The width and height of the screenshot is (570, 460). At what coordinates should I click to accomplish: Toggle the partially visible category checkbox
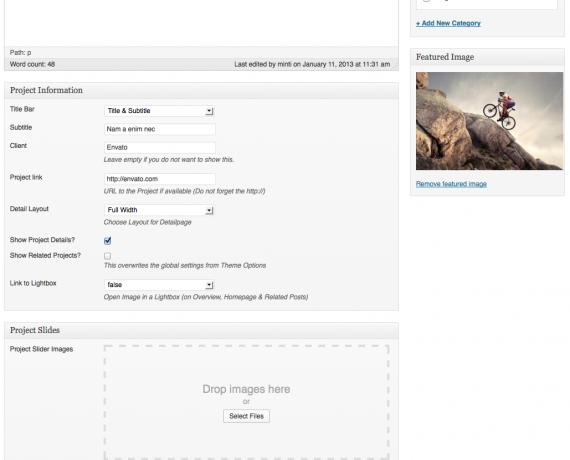coord(426,1)
